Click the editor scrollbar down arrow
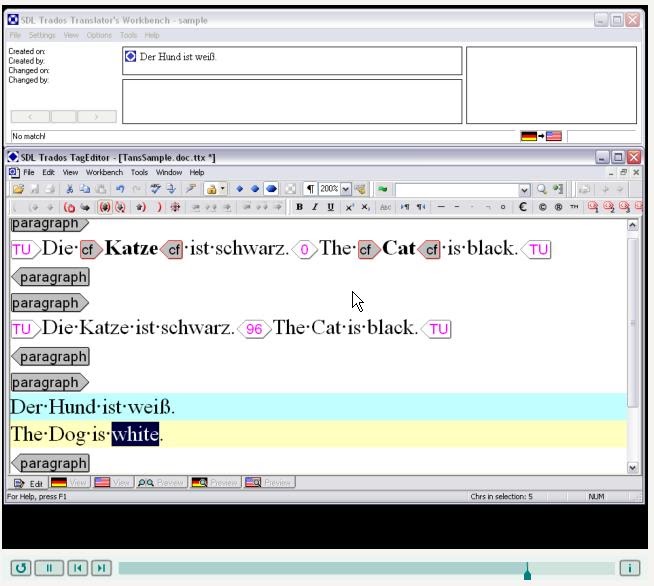Image resolution: width=654 pixels, height=586 pixels. [x=632, y=468]
